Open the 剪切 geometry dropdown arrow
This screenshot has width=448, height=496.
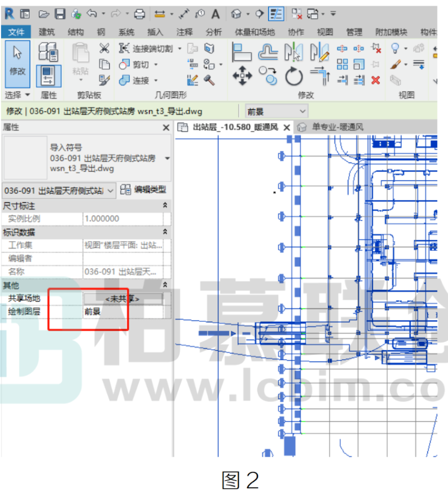[156, 64]
